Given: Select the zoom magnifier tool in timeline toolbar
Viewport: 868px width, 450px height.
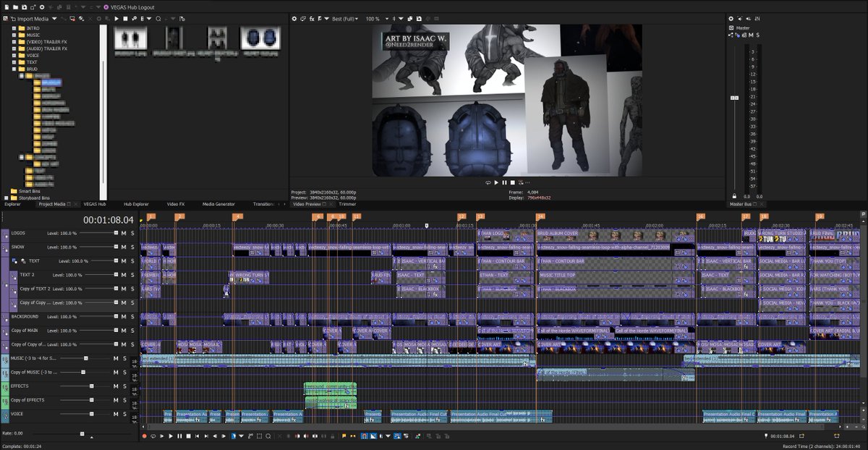Looking at the screenshot, I should [x=268, y=436].
